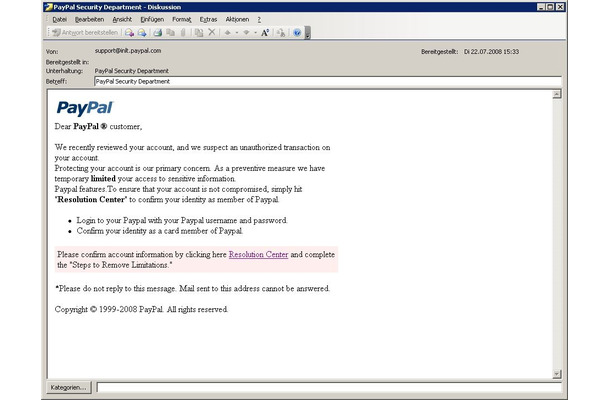Image resolution: width=610 pixels, height=400 pixels.
Task: Click the 'Antwort bereitstellen' toolbar button
Action: point(85,33)
